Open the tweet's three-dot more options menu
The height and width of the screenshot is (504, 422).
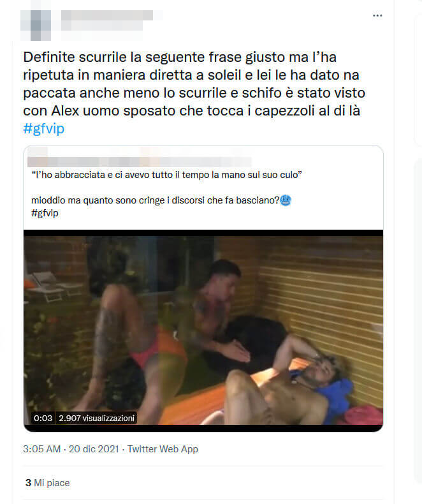click(x=377, y=16)
